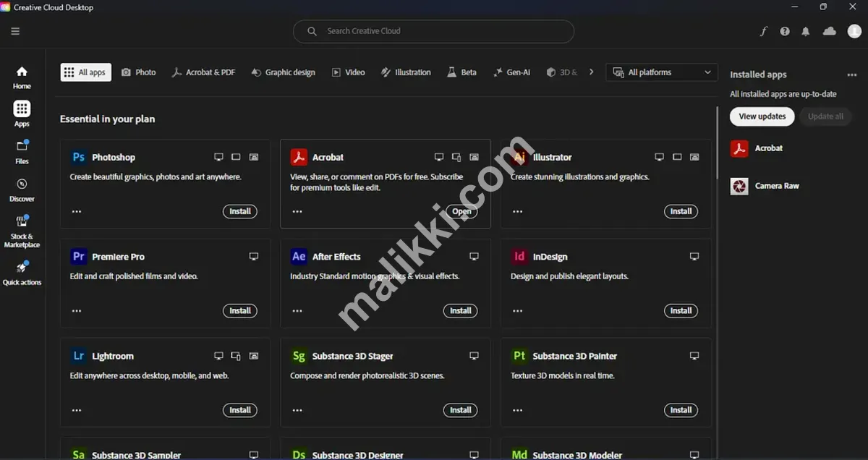Install Premiere Pro
Screen dimensions: 868x460
click(240, 311)
